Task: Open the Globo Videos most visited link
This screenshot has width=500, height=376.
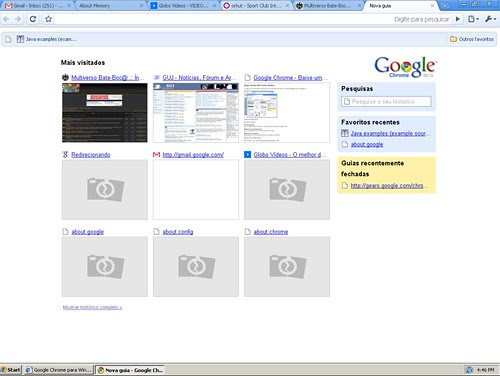Action: pyautogui.click(x=289, y=155)
